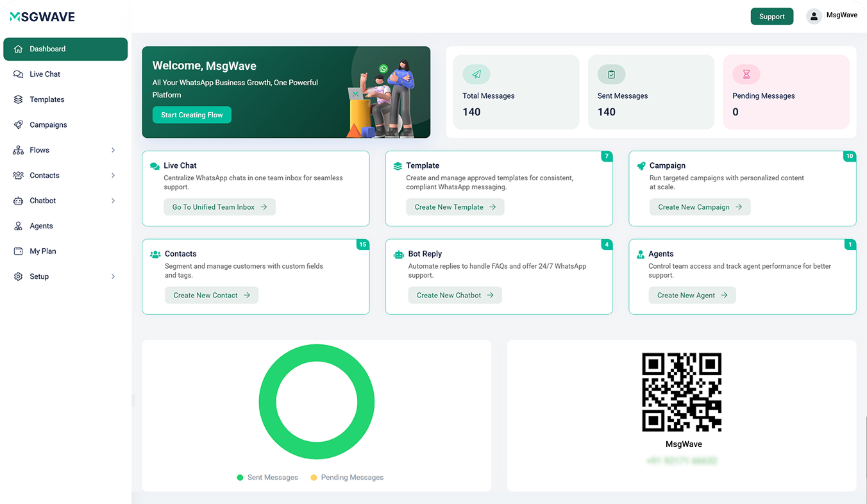
Task: Click Create New Chatbot
Action: click(455, 295)
